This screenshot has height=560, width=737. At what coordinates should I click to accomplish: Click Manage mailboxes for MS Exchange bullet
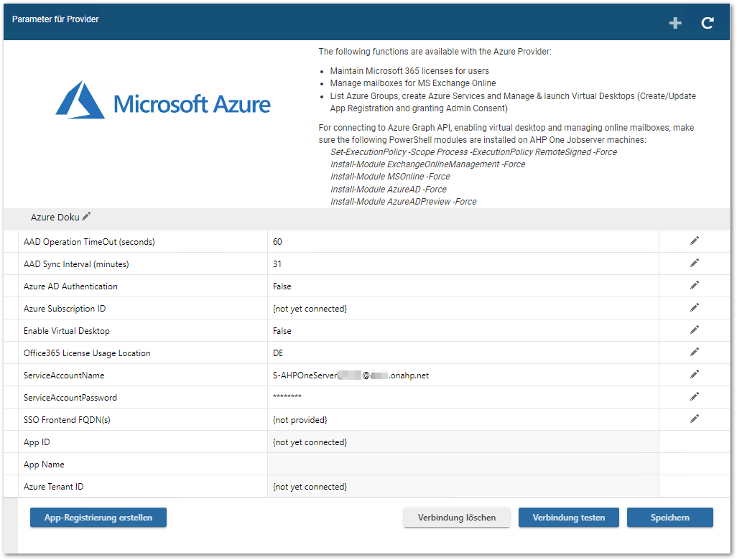(413, 83)
